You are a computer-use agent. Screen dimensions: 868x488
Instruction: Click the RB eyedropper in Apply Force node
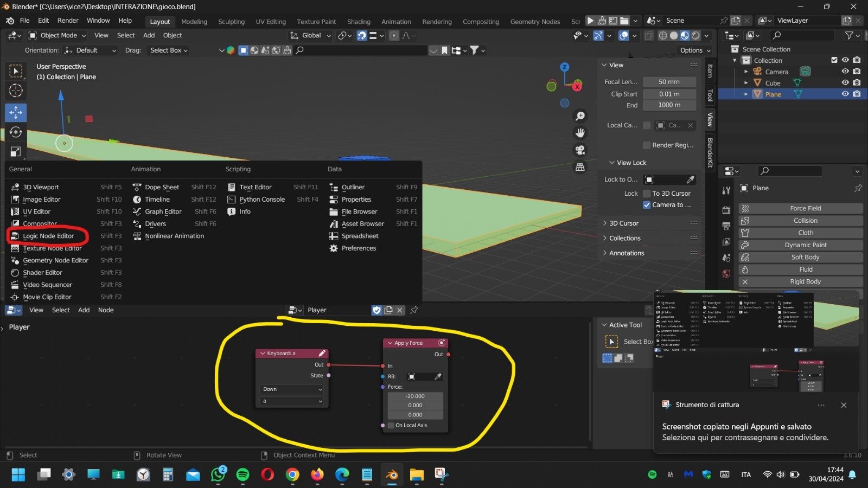pyautogui.click(x=438, y=376)
